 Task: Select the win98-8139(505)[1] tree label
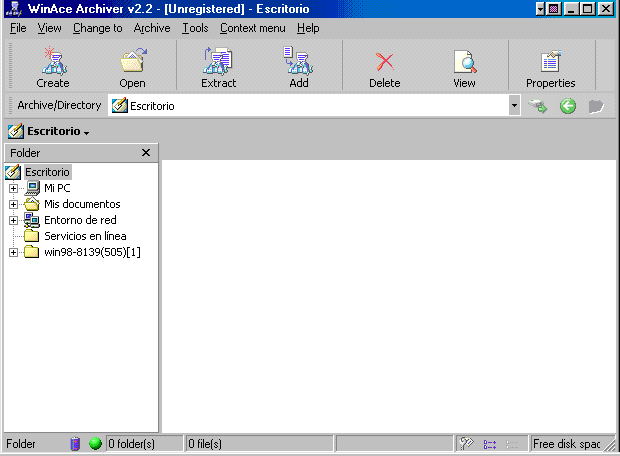[92, 252]
